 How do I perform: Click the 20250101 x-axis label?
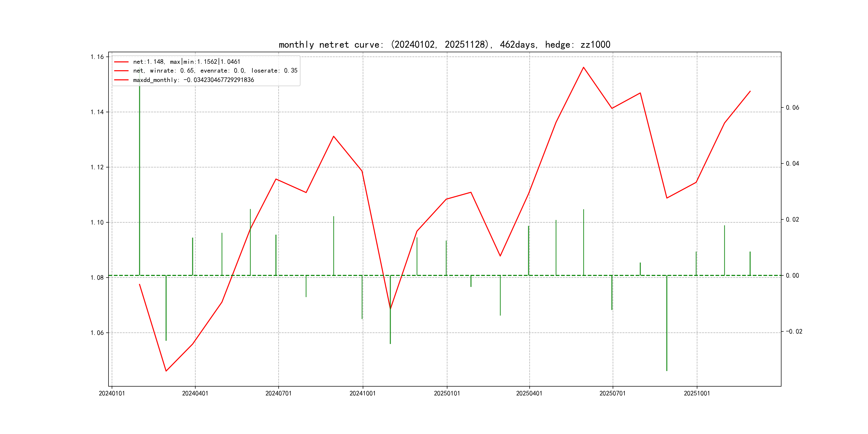pos(447,393)
